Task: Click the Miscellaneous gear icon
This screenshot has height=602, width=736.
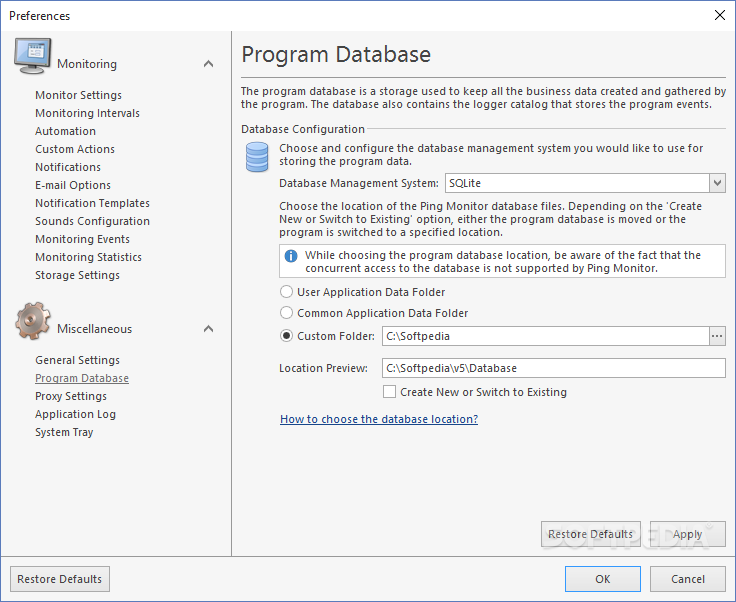Action: (x=32, y=321)
